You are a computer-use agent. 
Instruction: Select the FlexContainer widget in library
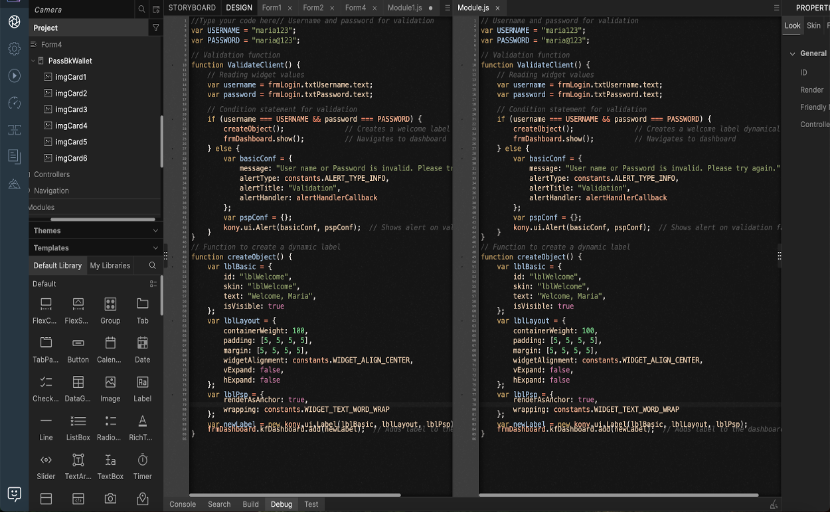pyautogui.click(x=46, y=304)
